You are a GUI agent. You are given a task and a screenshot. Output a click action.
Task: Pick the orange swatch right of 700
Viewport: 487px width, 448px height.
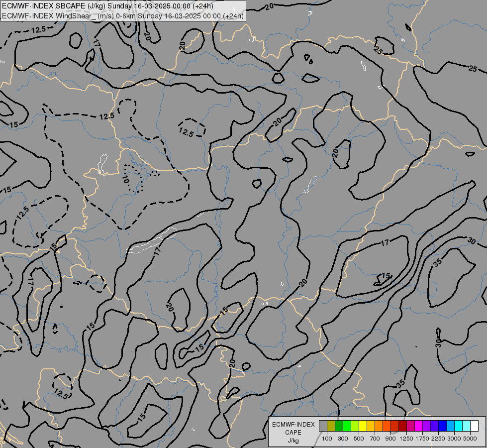(x=379, y=426)
